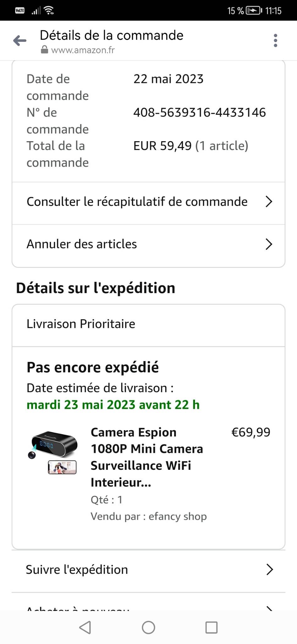This screenshot has height=644, width=297.
Task: Tap Acheter à nouveau row
Action: pyautogui.click(x=78, y=607)
